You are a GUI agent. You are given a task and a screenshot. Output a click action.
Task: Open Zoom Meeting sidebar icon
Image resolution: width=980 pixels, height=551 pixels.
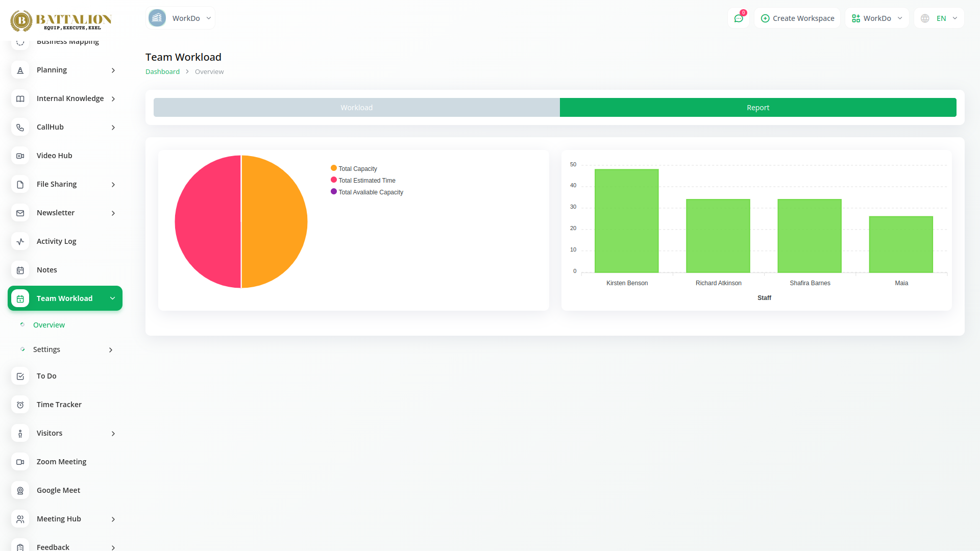click(x=20, y=462)
